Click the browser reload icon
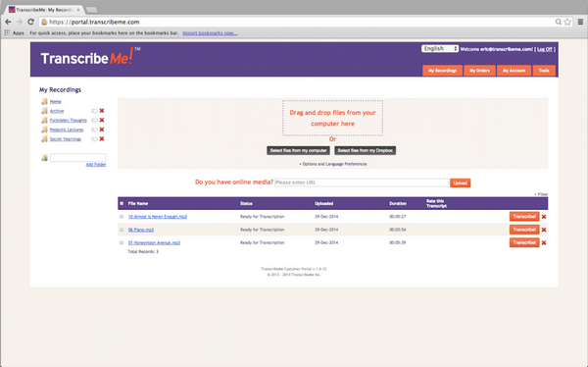Viewport: 588px width, 367px height. (x=31, y=22)
